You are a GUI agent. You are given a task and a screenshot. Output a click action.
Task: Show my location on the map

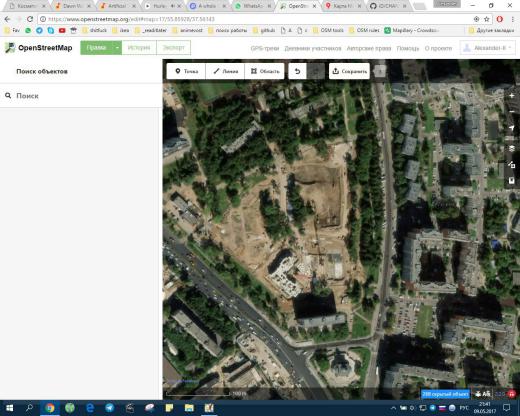pos(512,128)
